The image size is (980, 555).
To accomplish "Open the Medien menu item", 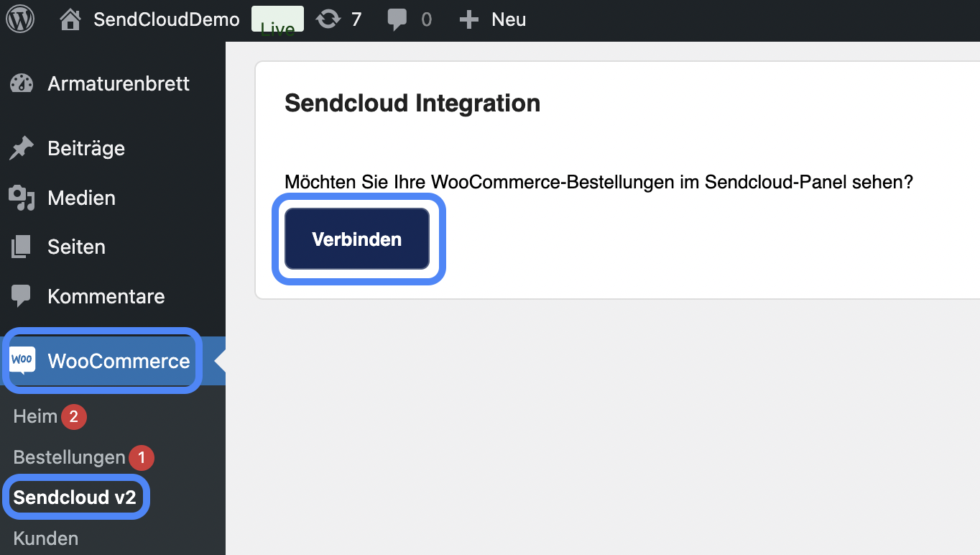I will tap(81, 198).
